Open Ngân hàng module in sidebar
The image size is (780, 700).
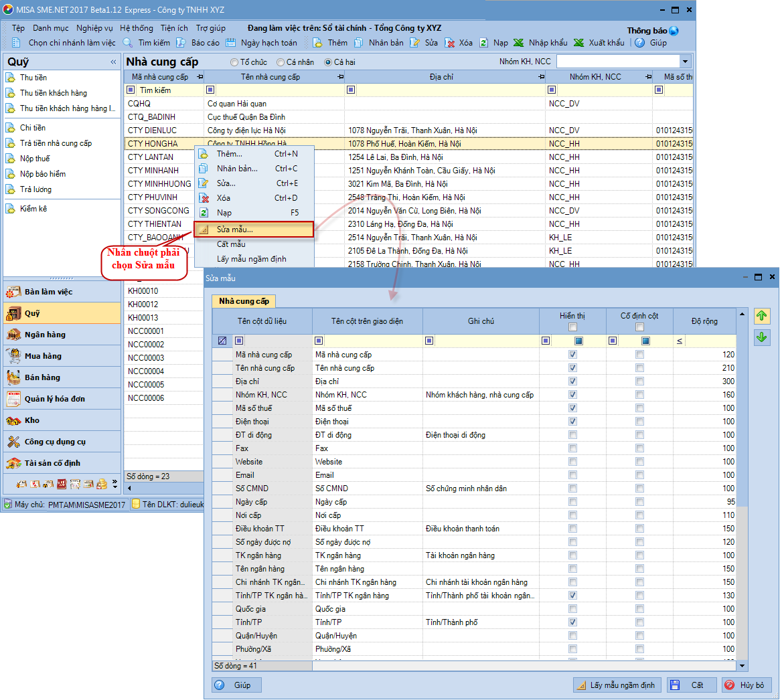point(62,335)
